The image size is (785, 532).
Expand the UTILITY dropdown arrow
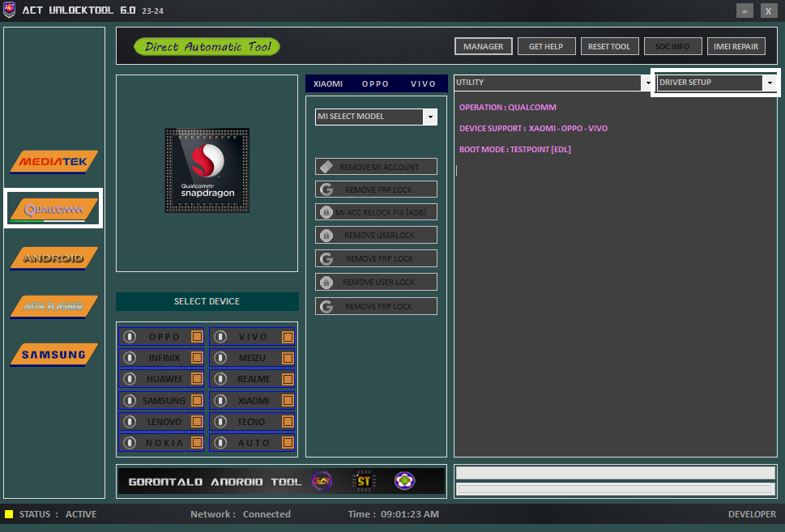coord(648,83)
